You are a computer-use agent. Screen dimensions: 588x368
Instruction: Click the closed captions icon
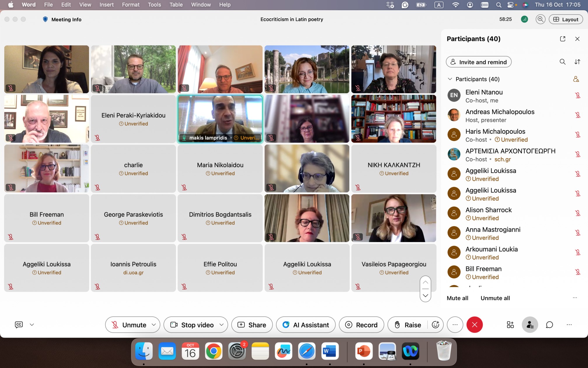coord(19,325)
